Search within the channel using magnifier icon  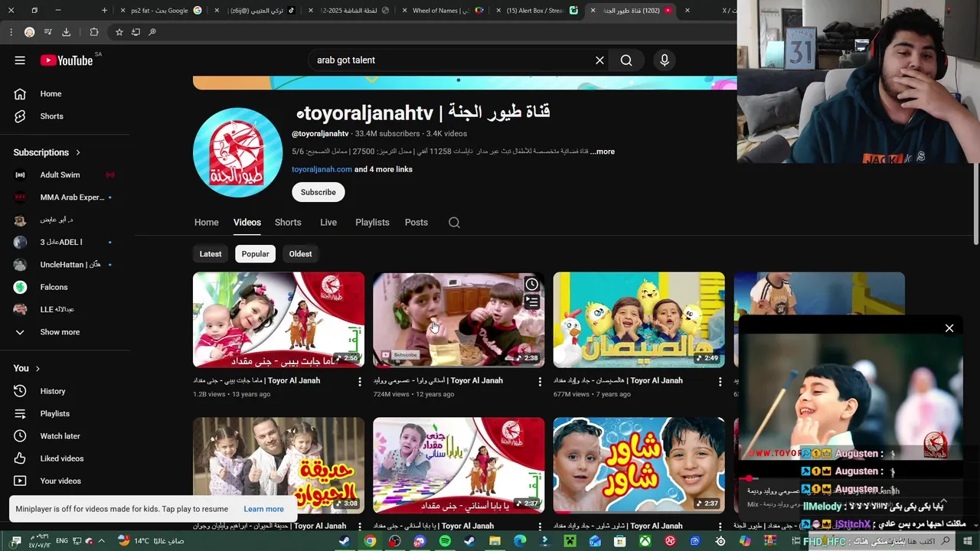[454, 223]
